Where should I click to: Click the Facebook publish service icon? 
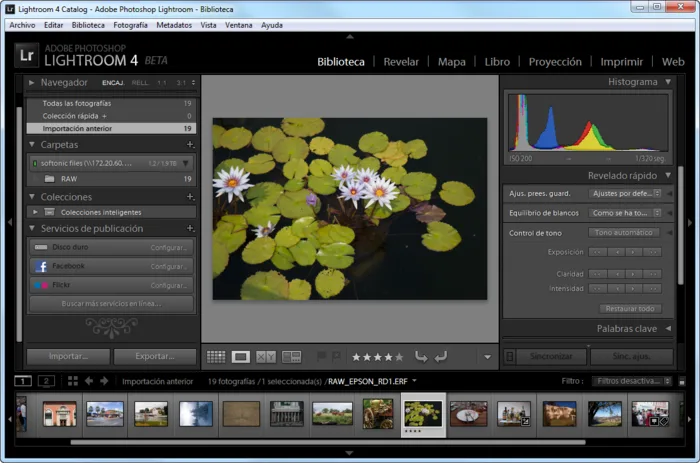(x=41, y=266)
